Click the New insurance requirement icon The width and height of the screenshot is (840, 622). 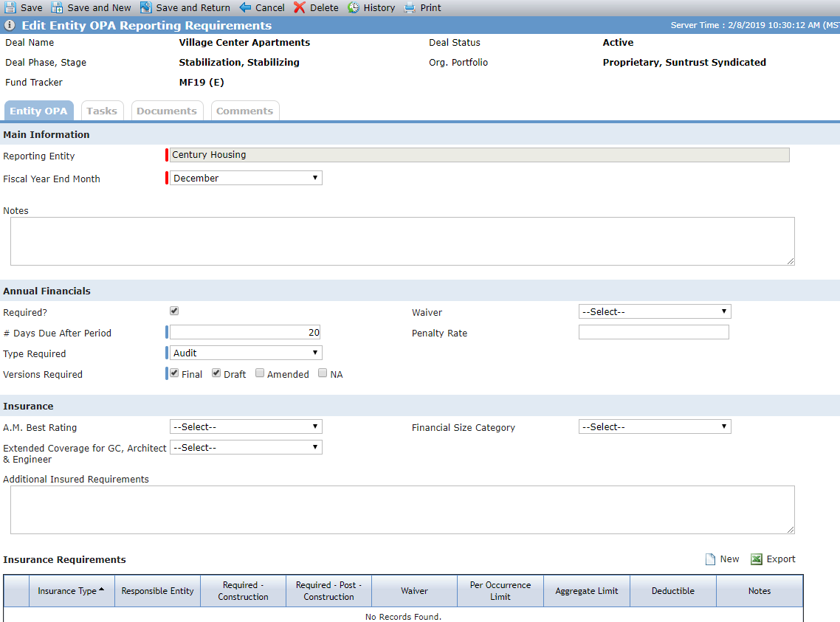click(710, 559)
